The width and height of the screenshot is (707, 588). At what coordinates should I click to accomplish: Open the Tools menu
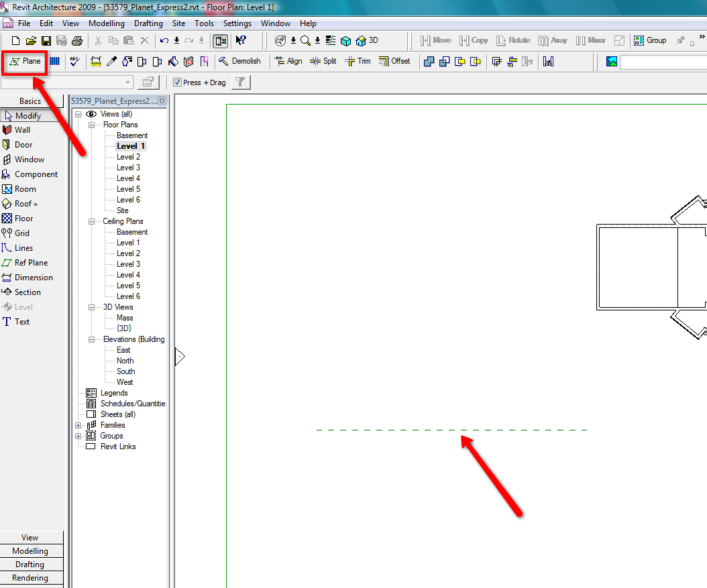[x=205, y=23]
